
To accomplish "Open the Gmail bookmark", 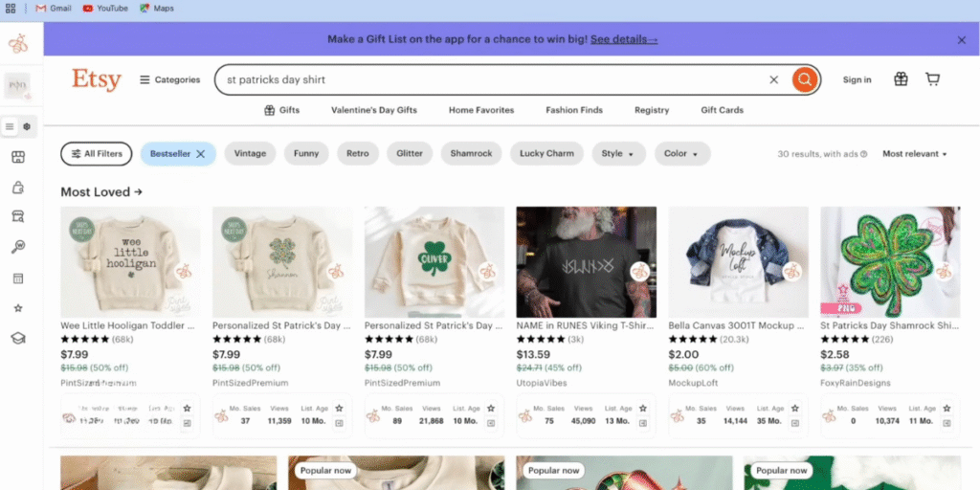I will 54,9.
